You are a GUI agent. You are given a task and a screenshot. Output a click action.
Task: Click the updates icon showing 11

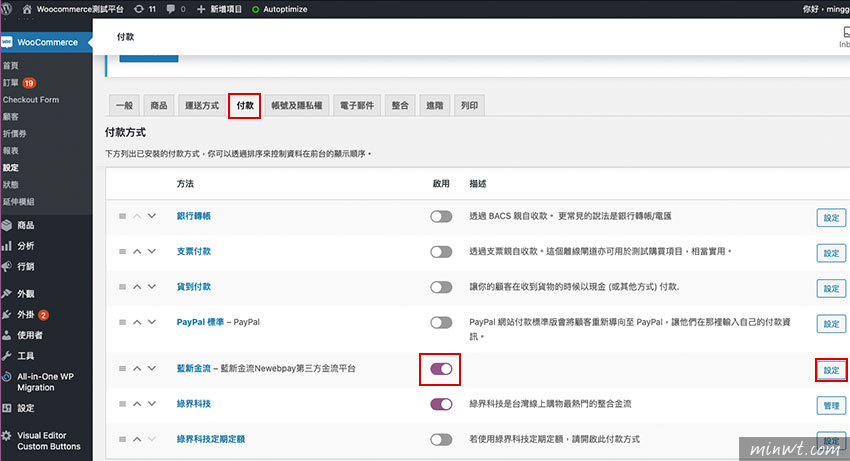click(139, 9)
